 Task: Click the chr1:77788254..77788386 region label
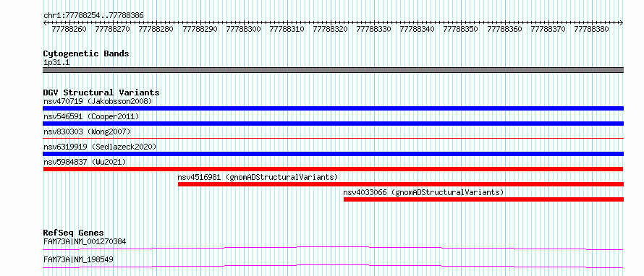point(93,16)
